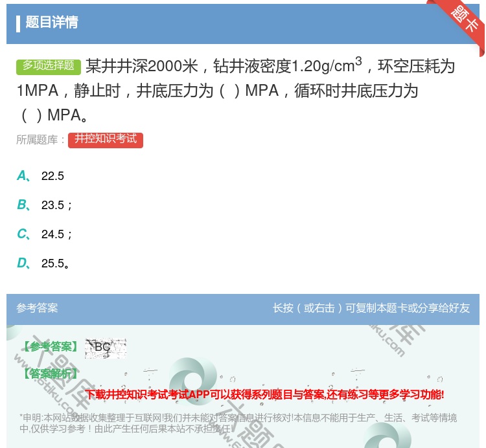Open the 井控知识考试 question bank tag
This screenshot has width=486, height=448.
pos(106,140)
